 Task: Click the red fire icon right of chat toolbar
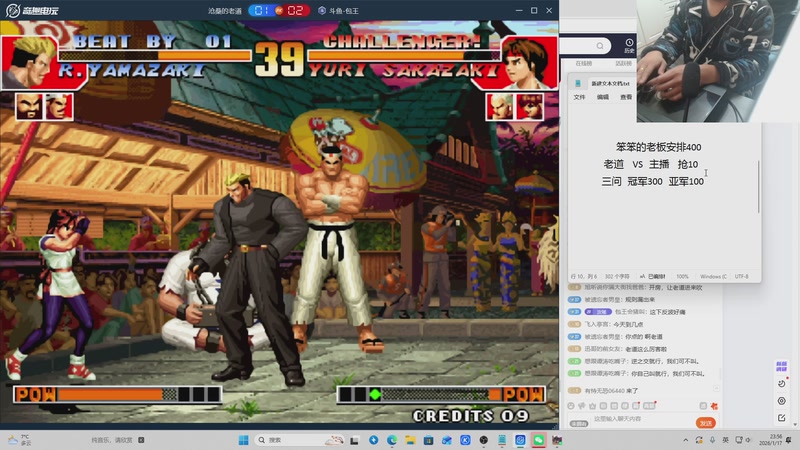[x=714, y=406]
